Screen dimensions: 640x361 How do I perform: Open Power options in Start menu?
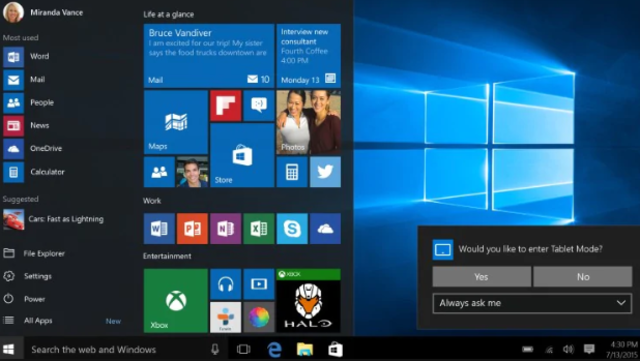(x=24, y=299)
